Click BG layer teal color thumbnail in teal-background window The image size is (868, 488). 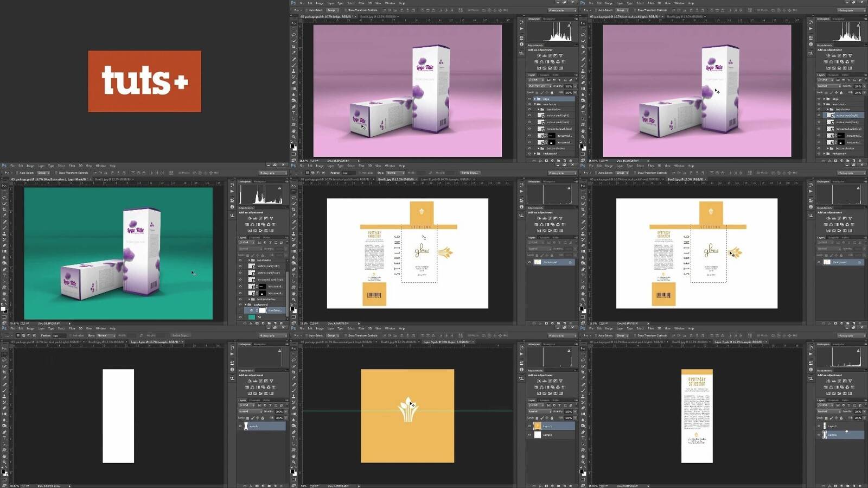tap(252, 317)
